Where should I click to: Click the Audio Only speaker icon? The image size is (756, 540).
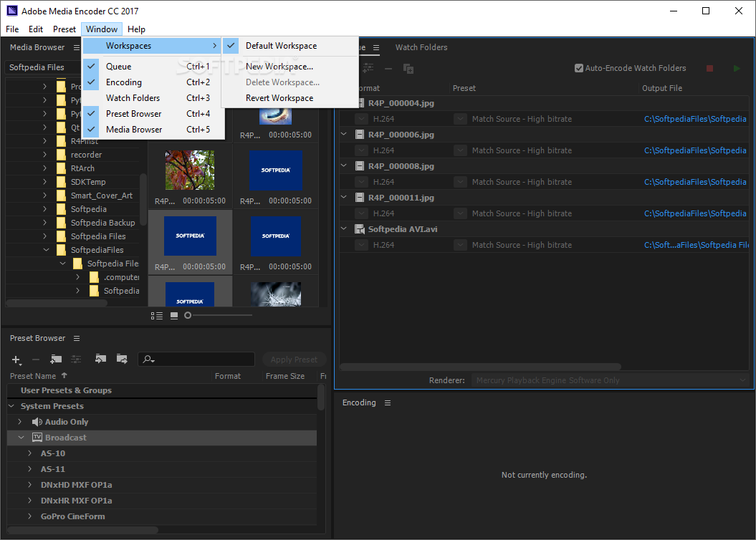click(37, 422)
